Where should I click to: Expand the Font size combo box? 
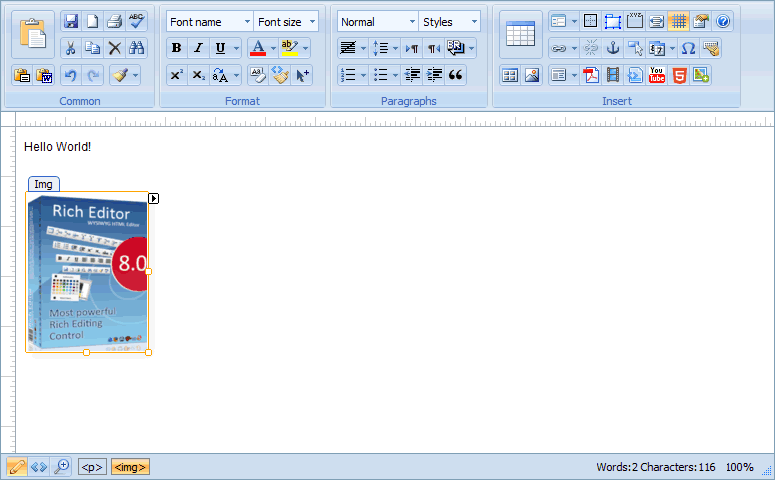pos(286,21)
